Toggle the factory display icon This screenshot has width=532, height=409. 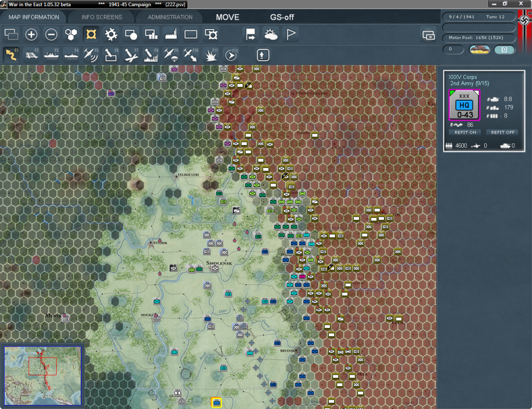point(171,34)
